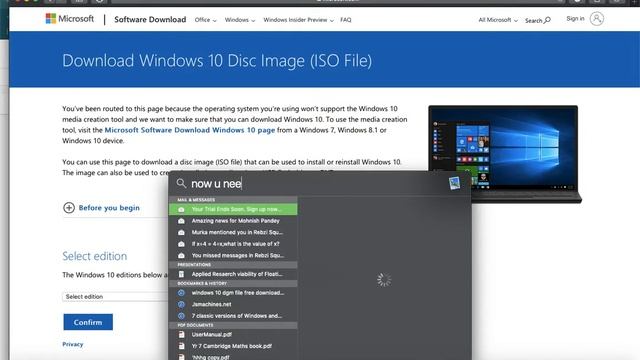Expand the All Microsoft menu

[x=498, y=20]
